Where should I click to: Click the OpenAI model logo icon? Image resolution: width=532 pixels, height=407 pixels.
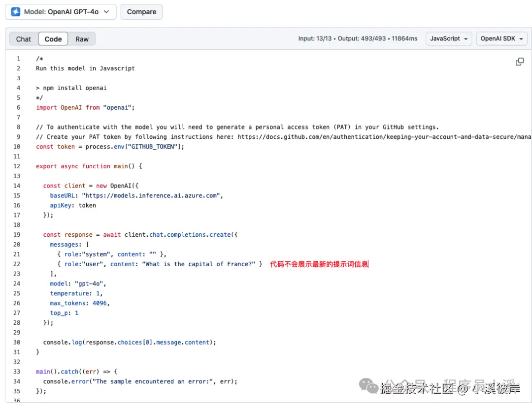coord(16,12)
